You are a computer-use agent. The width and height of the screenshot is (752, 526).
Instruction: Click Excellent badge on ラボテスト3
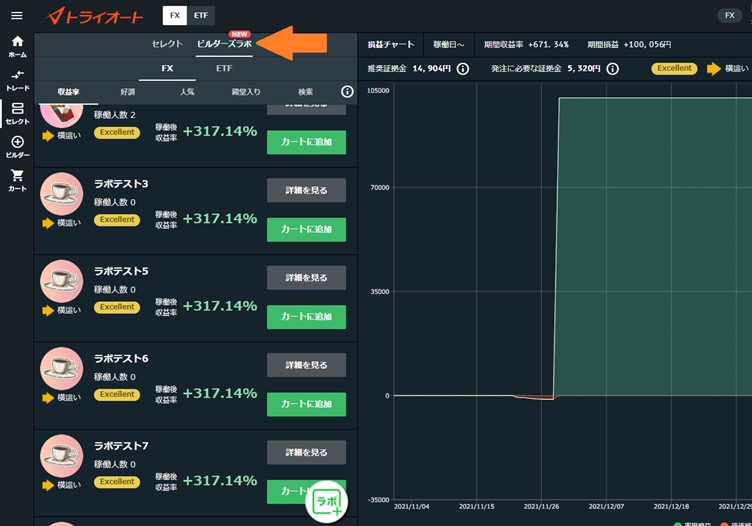(117, 220)
